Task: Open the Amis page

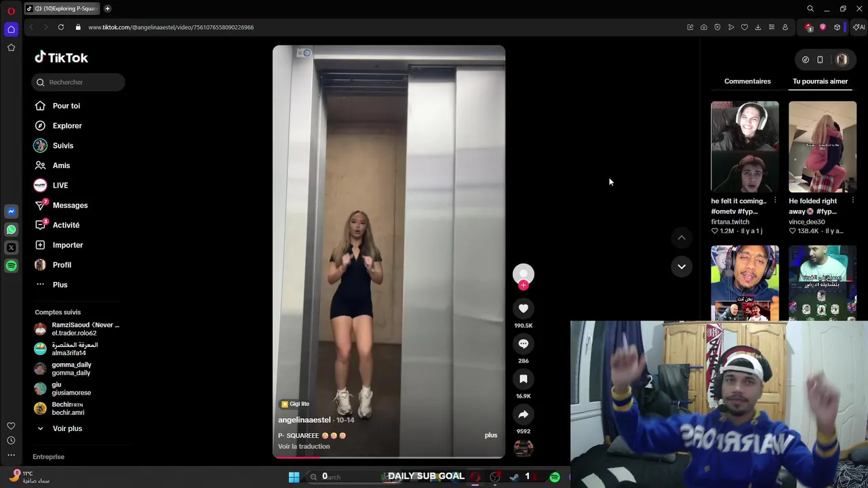Action: coord(61,165)
